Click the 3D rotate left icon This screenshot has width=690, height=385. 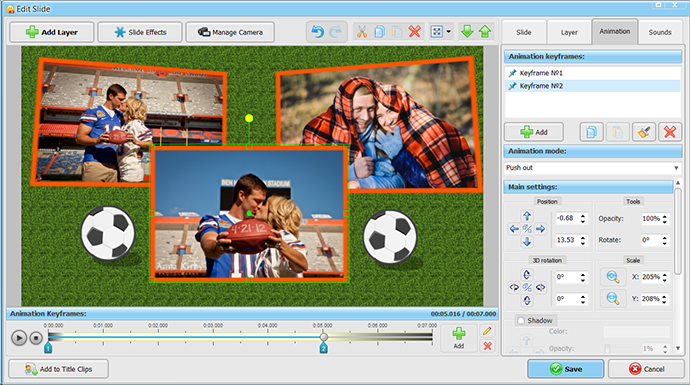[x=514, y=287]
